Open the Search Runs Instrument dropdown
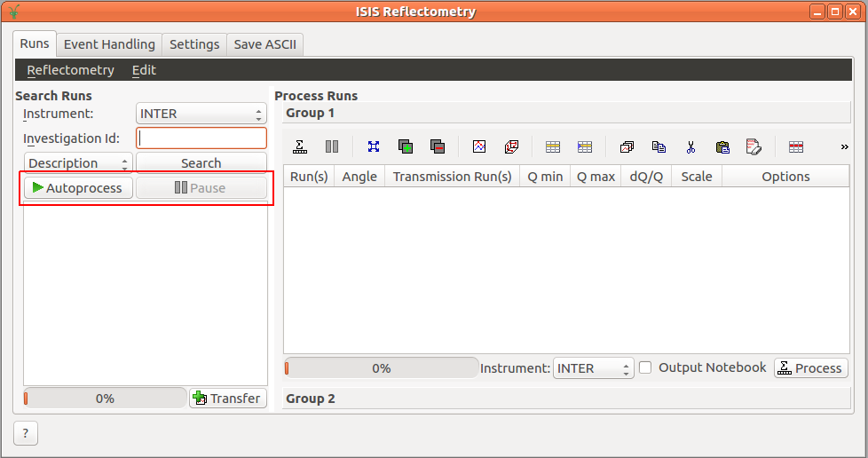 click(x=201, y=114)
